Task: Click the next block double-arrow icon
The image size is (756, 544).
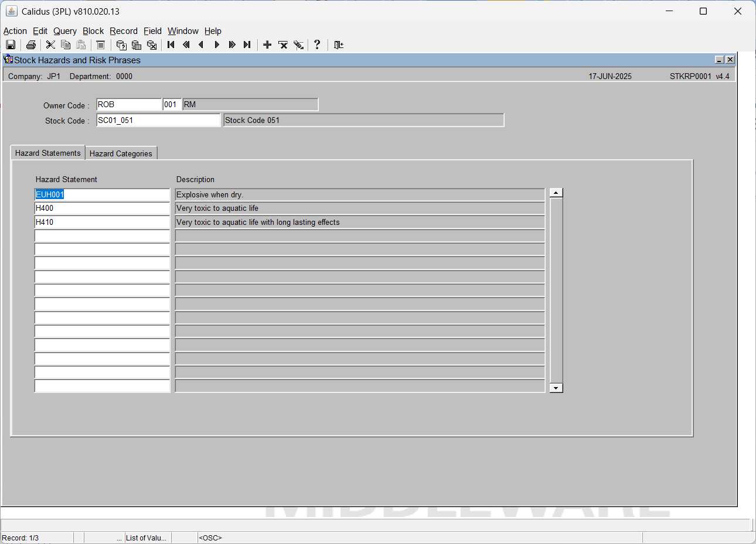Action: coord(232,45)
